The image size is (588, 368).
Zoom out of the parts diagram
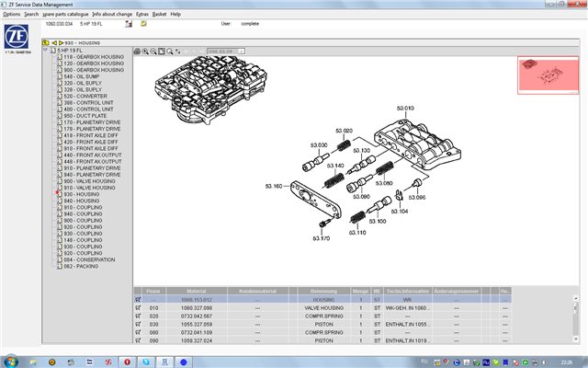click(x=153, y=52)
